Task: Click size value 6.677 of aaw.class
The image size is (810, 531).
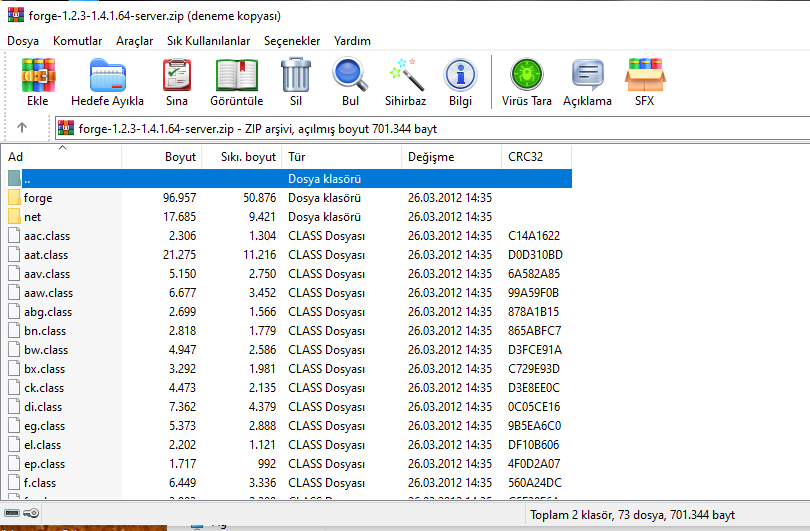Action: pos(182,292)
